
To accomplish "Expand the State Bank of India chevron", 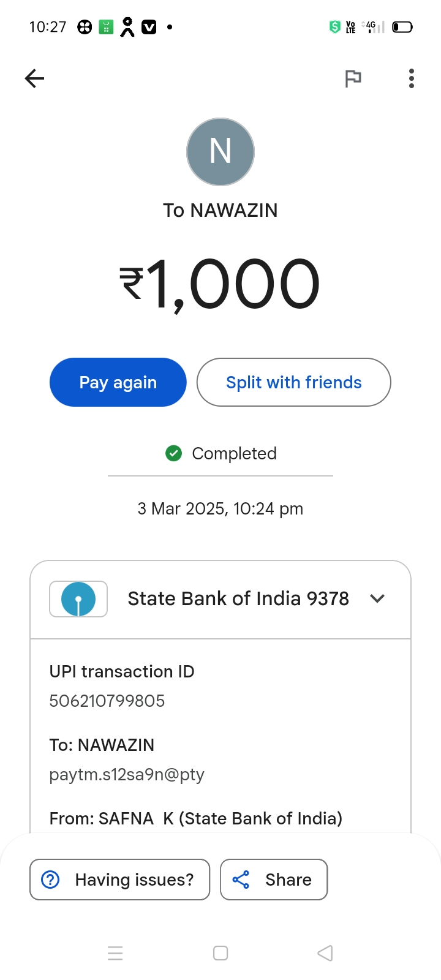I will tap(377, 598).
